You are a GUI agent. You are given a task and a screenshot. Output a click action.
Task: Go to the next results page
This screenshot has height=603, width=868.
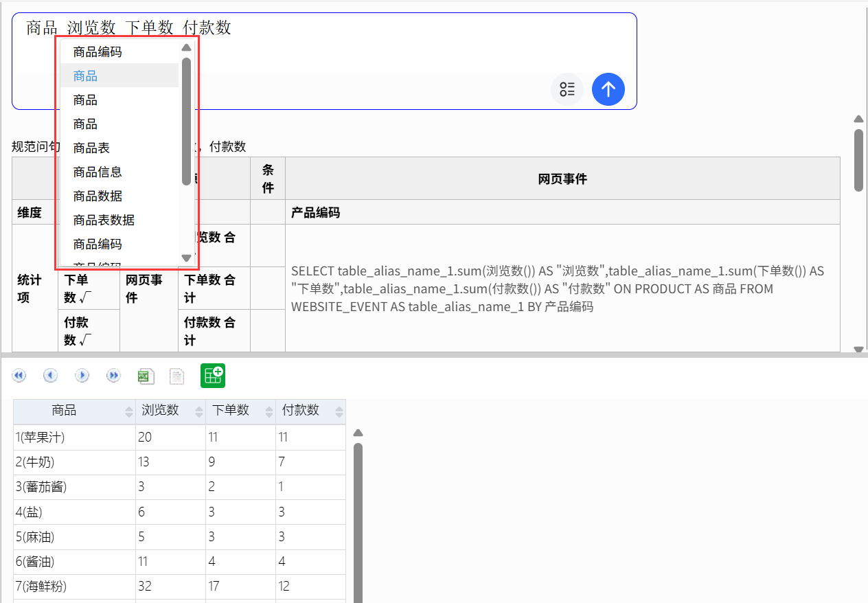click(82, 376)
